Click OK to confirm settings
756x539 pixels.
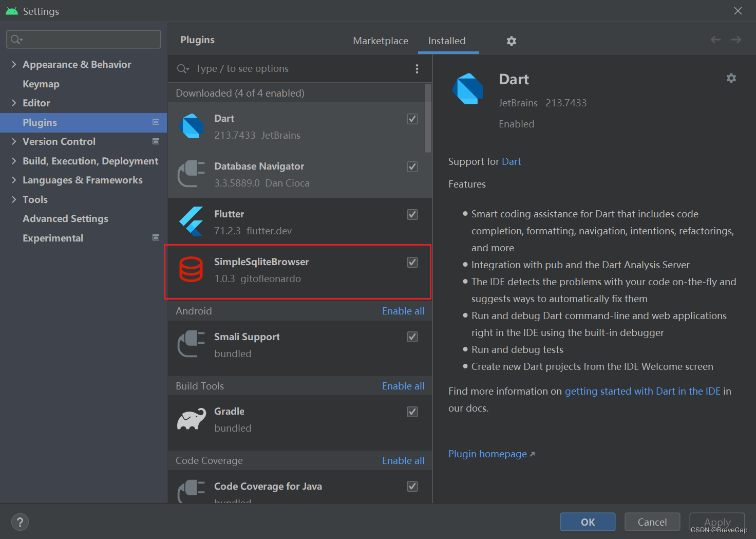tap(588, 522)
